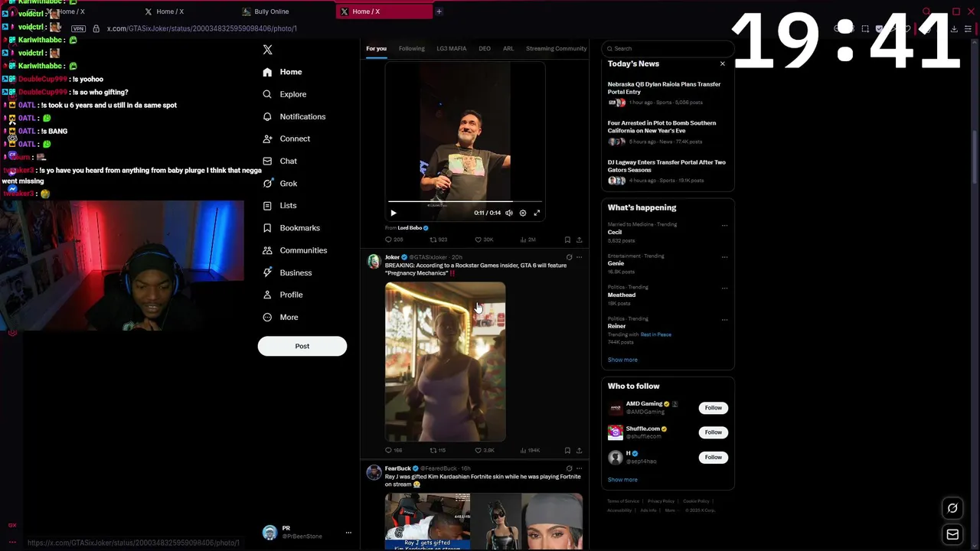Mute the video with speaker icon

pos(509,213)
